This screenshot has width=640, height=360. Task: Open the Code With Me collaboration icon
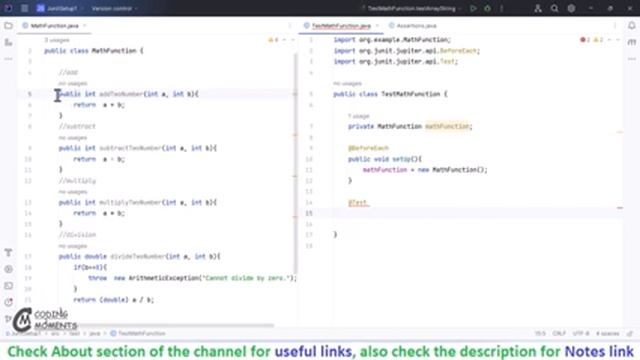[x=538, y=8]
